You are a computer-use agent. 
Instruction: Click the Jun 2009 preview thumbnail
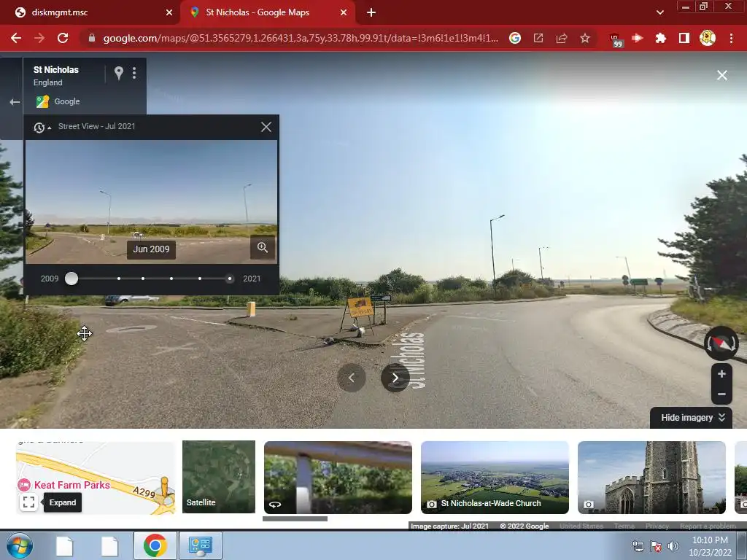[151, 202]
